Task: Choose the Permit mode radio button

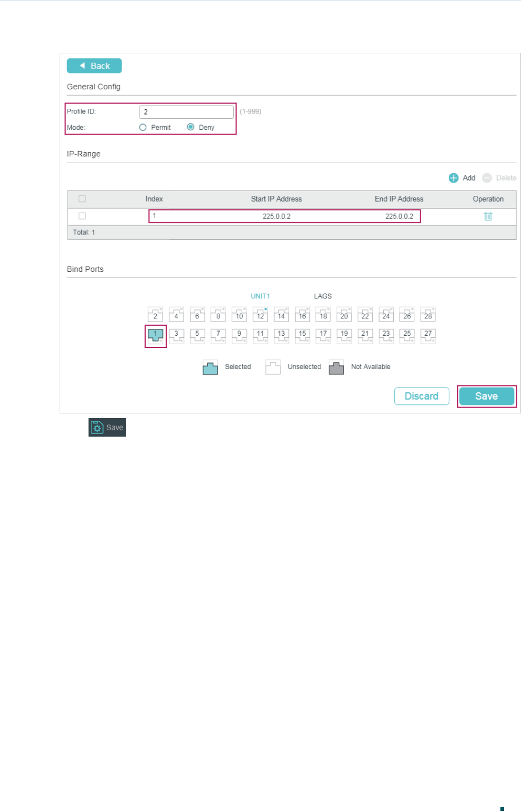Action: point(143,127)
